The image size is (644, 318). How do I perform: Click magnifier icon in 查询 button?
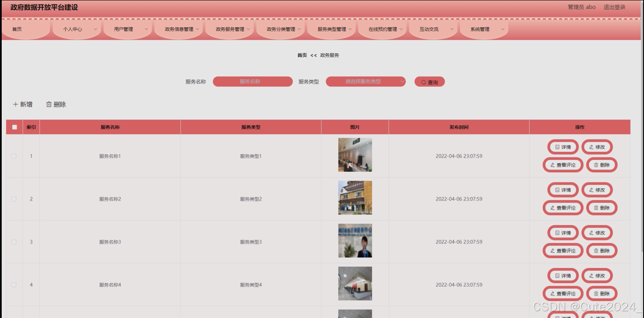click(423, 82)
